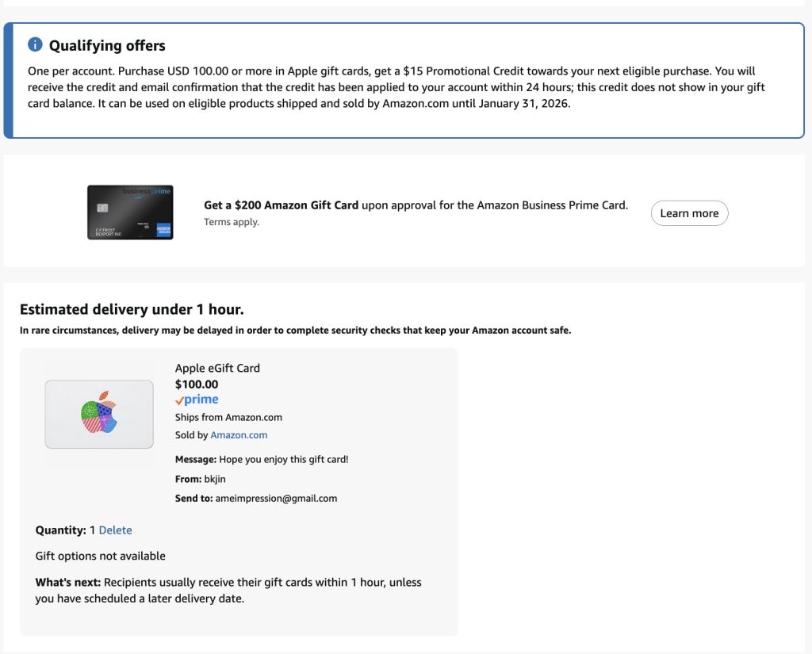Click the blue info icon beside Qualifying offers
This screenshot has width=812, height=654.
click(x=35, y=45)
